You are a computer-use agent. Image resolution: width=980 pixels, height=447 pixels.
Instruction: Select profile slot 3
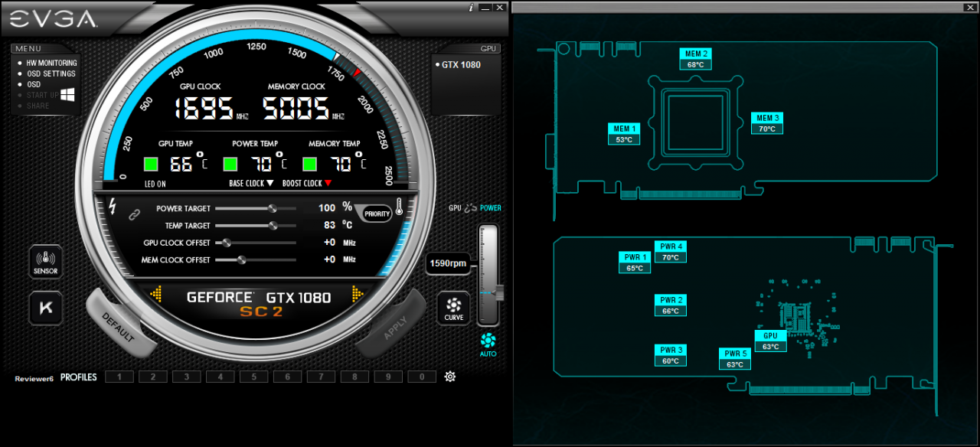coord(187,377)
